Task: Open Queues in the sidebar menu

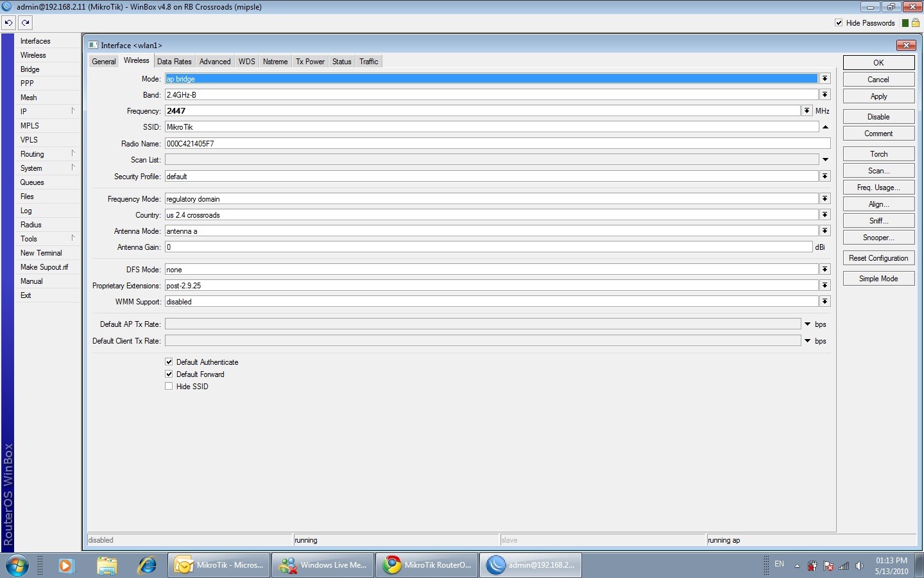Action: point(32,182)
